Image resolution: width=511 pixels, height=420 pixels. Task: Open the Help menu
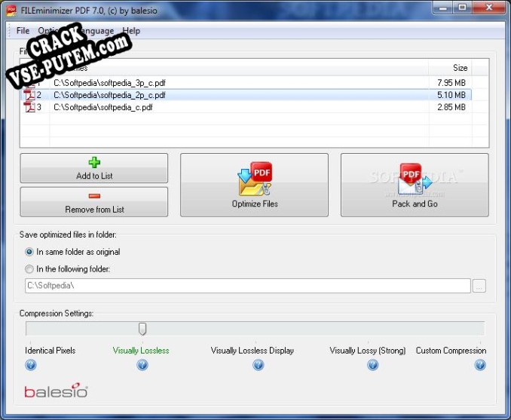tap(131, 31)
